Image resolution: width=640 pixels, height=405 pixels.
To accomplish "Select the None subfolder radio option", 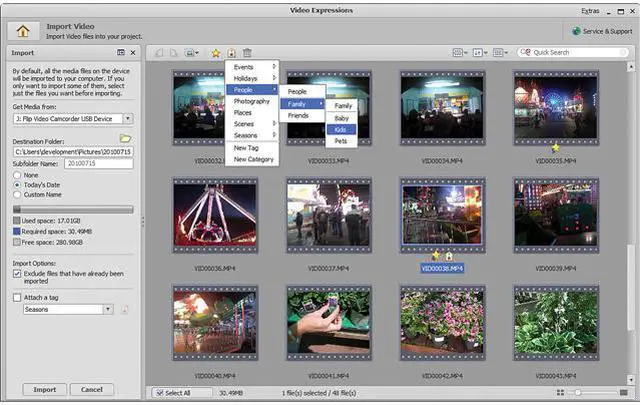I will pos(17,174).
